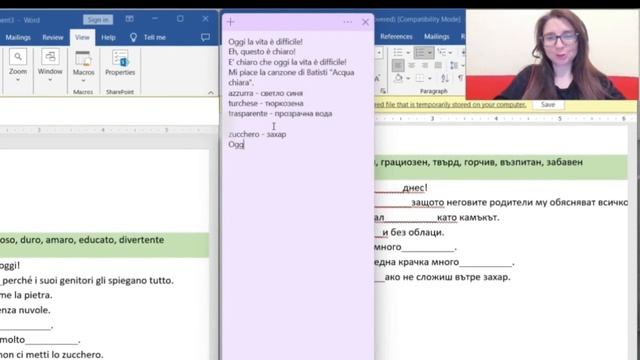Viewport: 640px width, 360px height.
Task: Open SharePoint Properties in left Word window
Action: point(120,62)
